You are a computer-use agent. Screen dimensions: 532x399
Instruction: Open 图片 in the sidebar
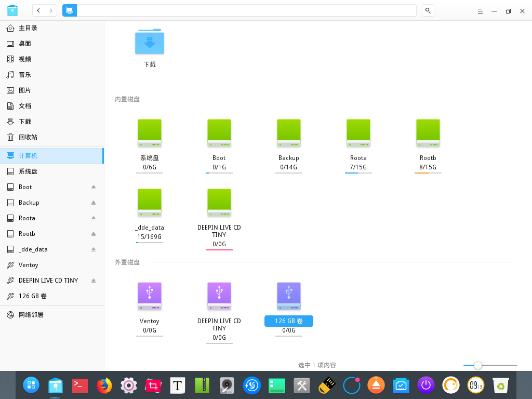point(52,90)
